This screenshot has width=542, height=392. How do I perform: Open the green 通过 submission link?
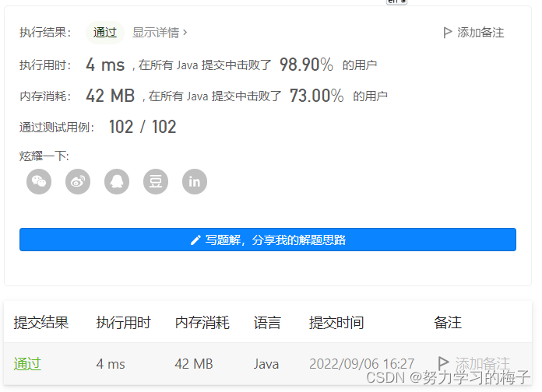[27, 364]
